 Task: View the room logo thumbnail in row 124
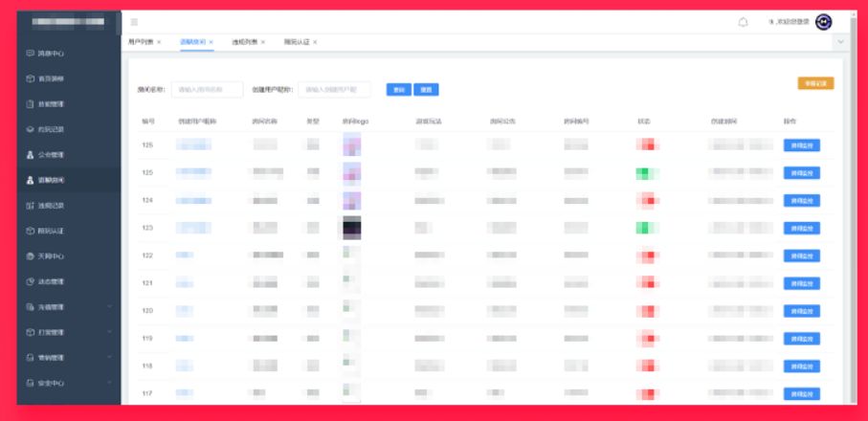(x=352, y=200)
